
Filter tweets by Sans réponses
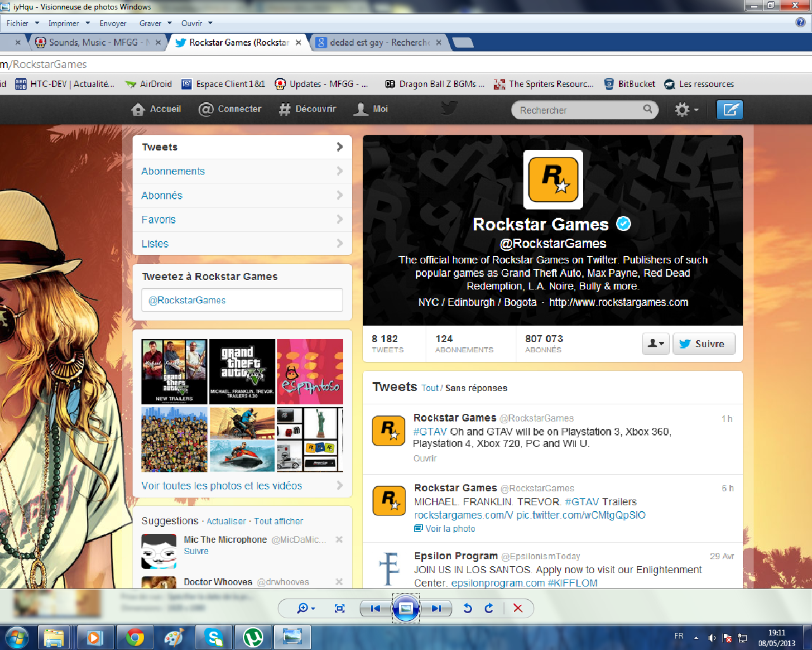pyautogui.click(x=476, y=388)
